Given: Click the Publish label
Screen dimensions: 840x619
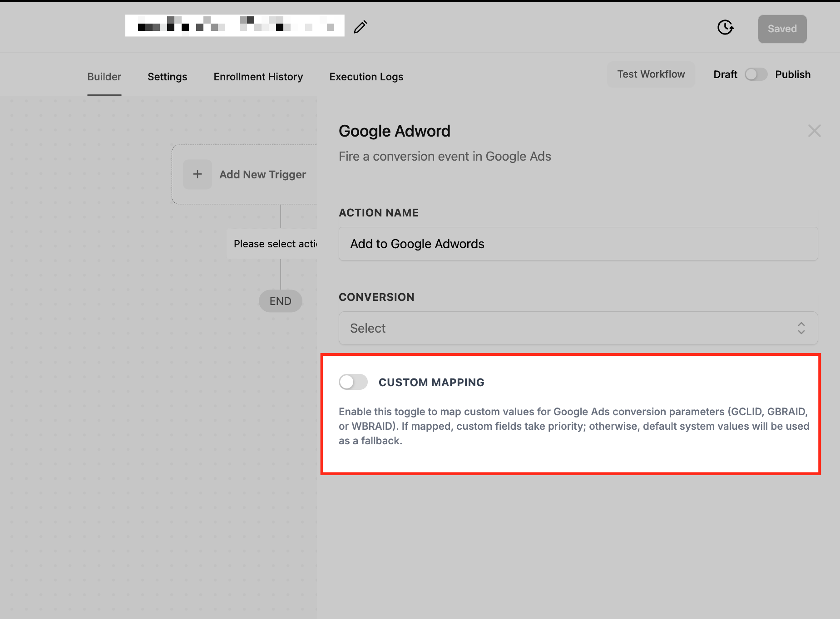Looking at the screenshot, I should coord(793,74).
